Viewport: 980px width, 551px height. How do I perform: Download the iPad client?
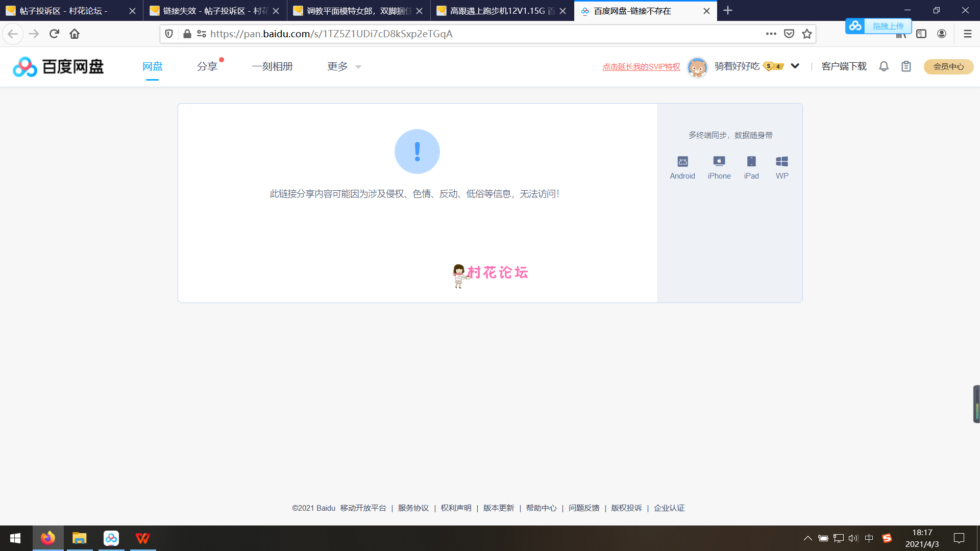751,168
